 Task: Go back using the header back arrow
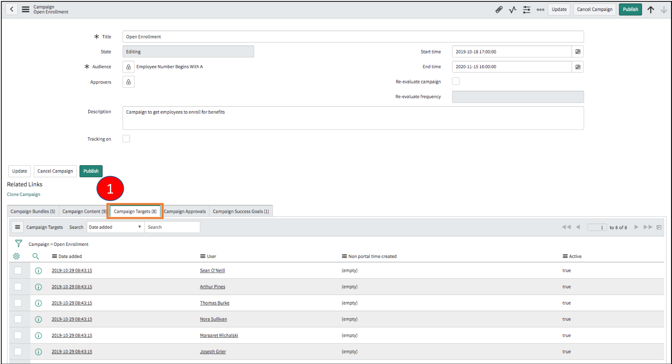12,9
